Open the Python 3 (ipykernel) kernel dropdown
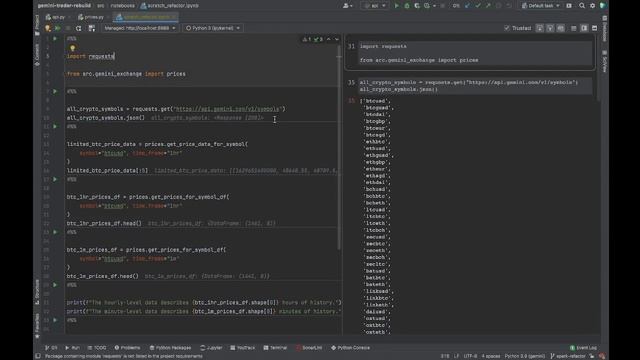 tap(213, 28)
